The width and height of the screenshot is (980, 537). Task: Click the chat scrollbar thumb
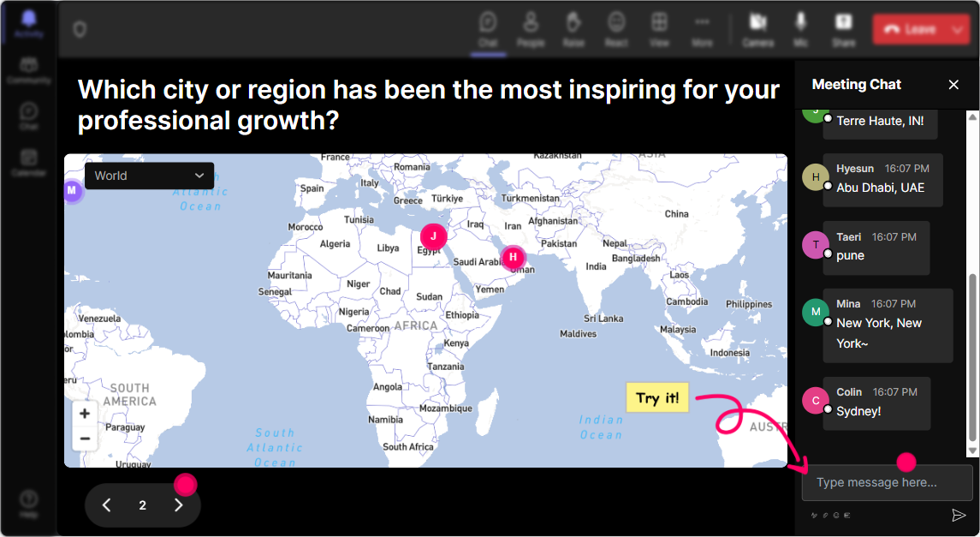coord(972,357)
